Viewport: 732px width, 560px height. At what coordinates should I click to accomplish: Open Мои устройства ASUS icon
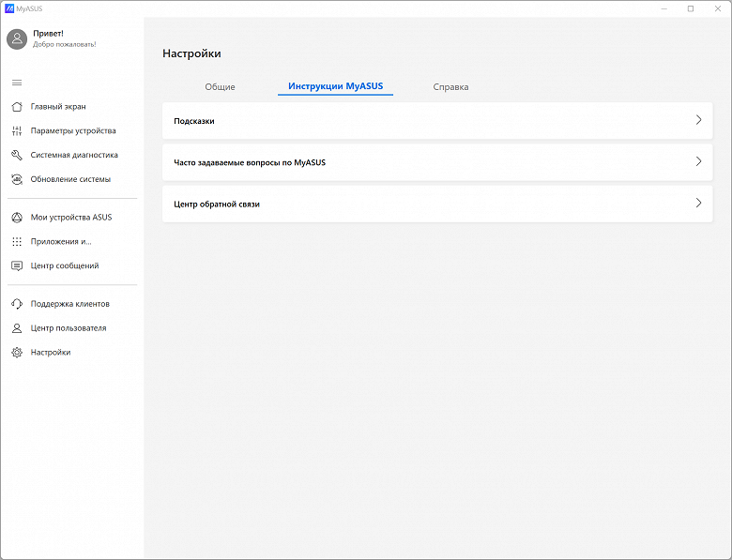[x=17, y=218]
